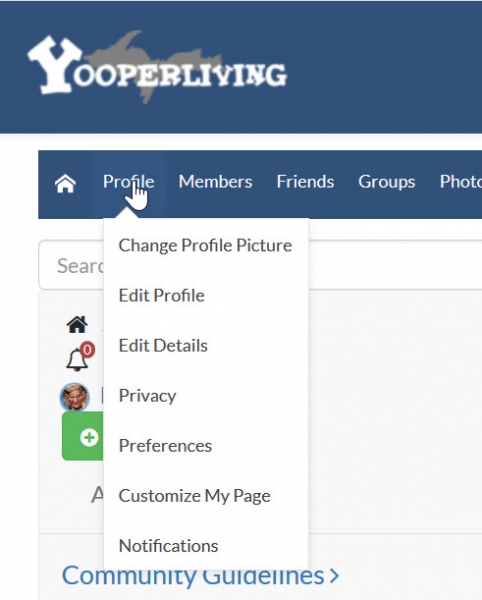Choose Edit Profile from the dropdown
Viewport: 482px width, 600px height.
161,295
